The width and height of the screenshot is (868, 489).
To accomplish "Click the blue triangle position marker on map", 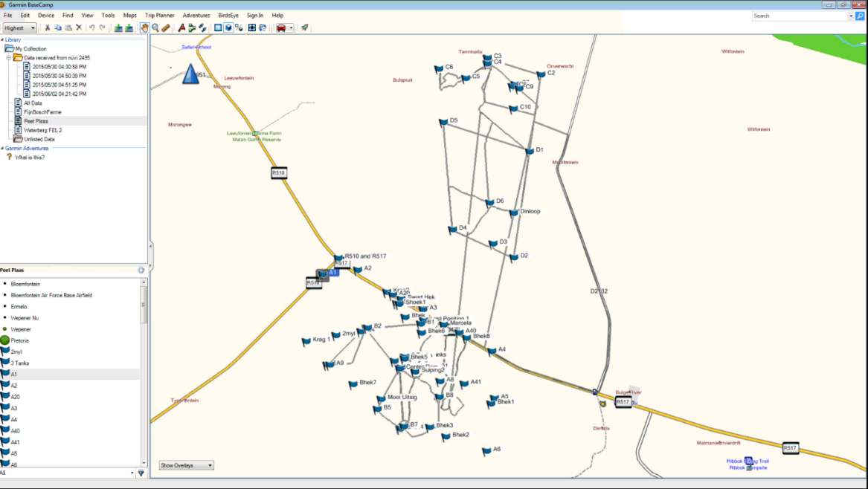I will tap(190, 74).
